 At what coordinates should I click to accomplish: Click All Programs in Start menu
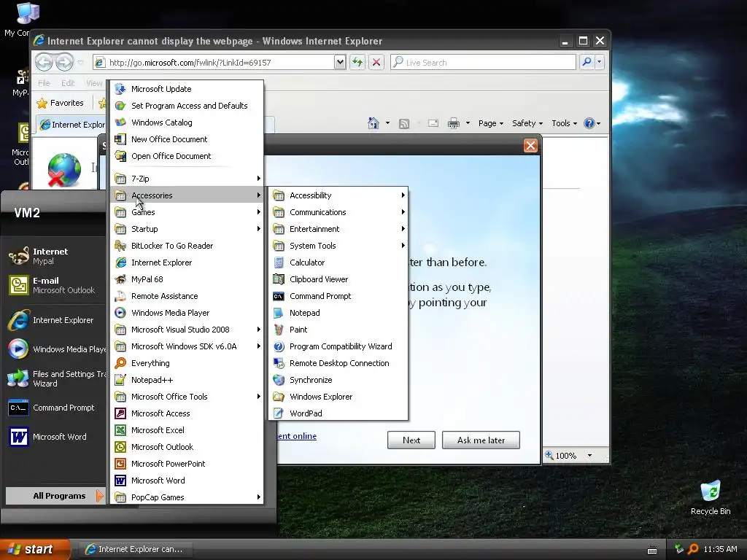coord(55,496)
